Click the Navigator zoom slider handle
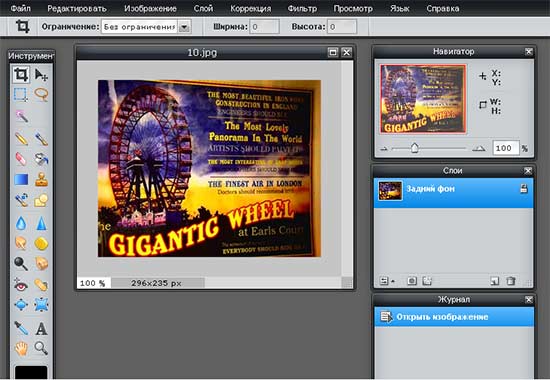This screenshot has width=550, height=380. point(415,148)
